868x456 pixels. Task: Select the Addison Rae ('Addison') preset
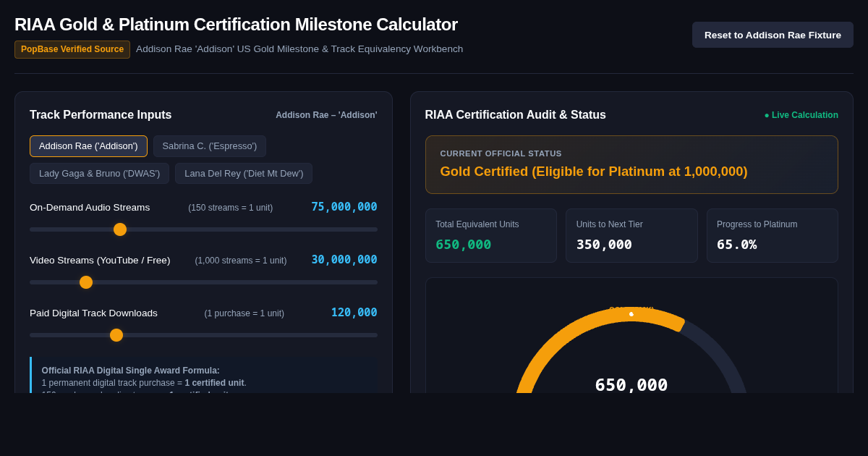click(88, 146)
